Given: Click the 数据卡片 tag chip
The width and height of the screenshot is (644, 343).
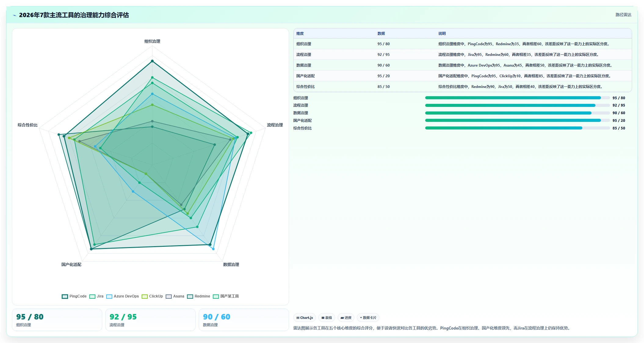Looking at the screenshot, I should click(368, 318).
